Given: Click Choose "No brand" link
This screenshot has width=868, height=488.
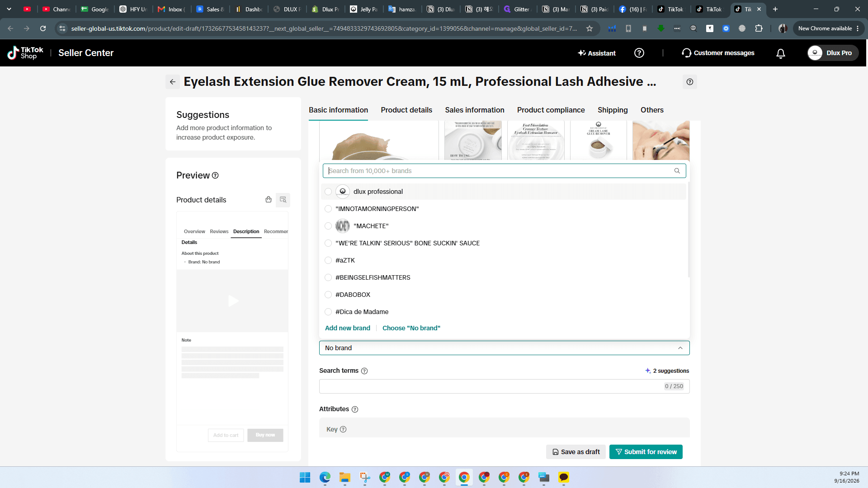Looking at the screenshot, I should point(411,328).
